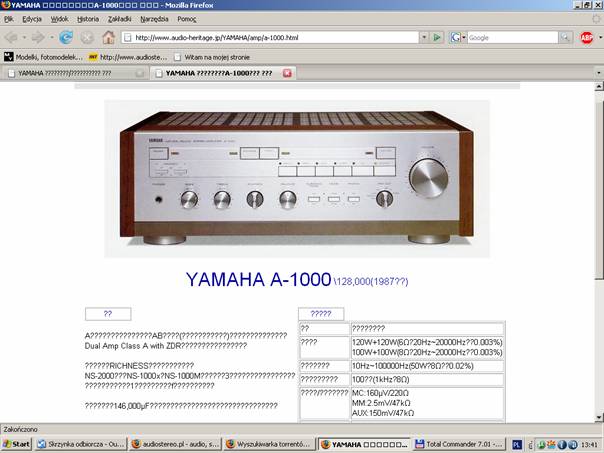Open the Zakładki menu
Image resolution: width=604 pixels, height=453 pixels.
pyautogui.click(x=119, y=19)
